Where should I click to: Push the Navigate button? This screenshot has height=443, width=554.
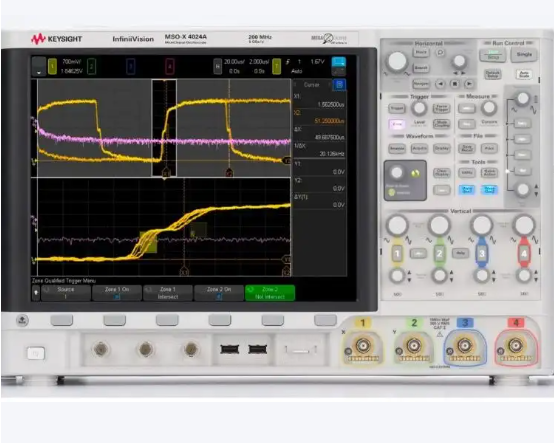pos(421,84)
